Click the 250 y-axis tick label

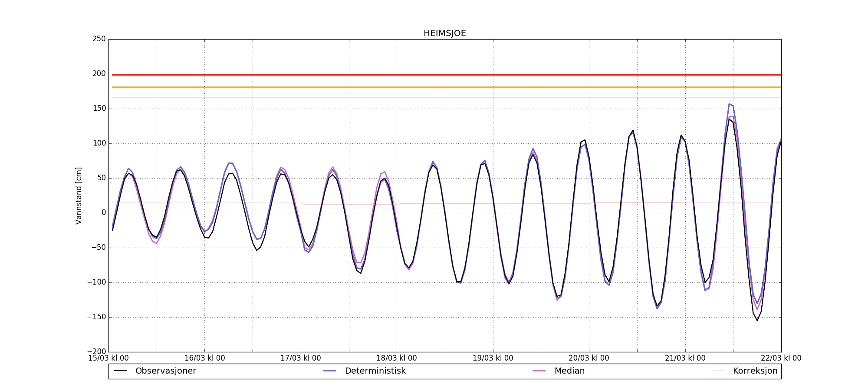99,39
